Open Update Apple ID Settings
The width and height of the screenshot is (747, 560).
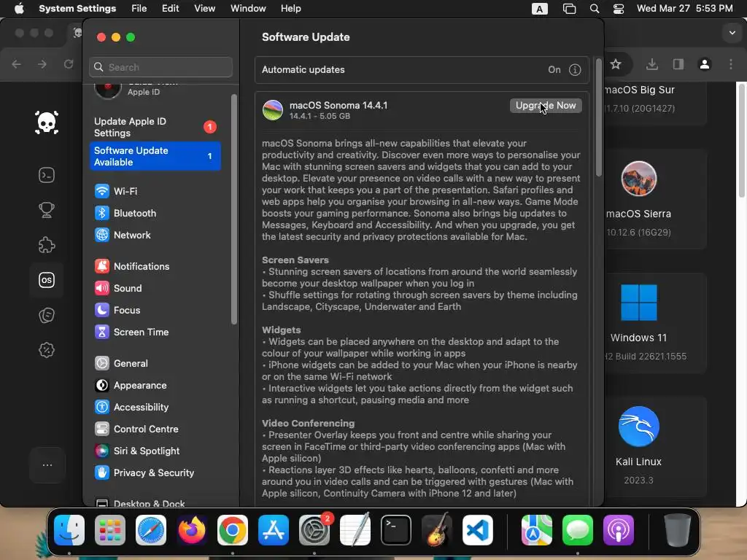[155, 127]
